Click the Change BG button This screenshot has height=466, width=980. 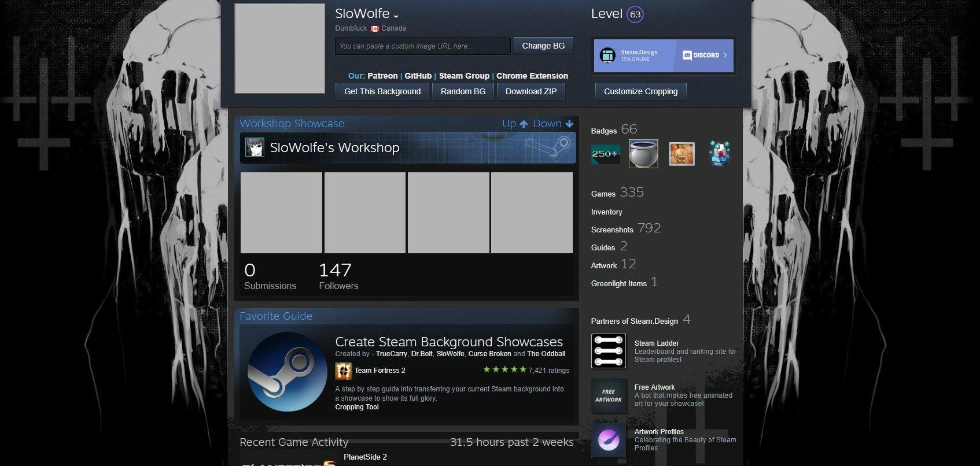[x=543, y=46]
